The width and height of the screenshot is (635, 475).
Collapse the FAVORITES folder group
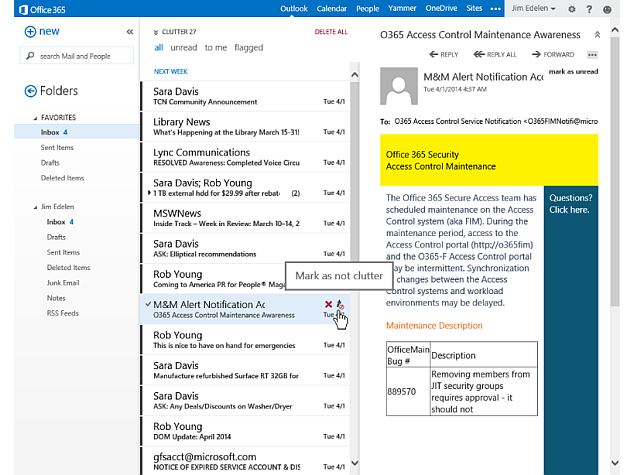(x=35, y=118)
